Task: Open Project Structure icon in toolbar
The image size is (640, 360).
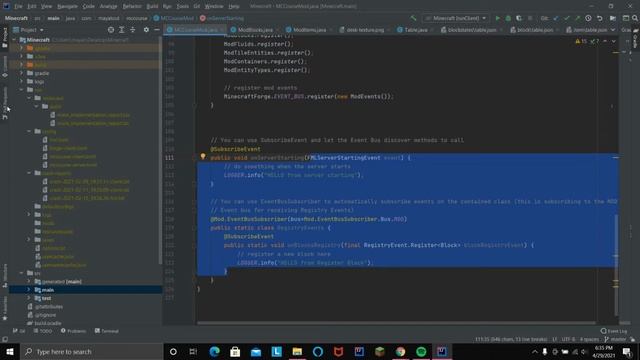Action: (613, 18)
